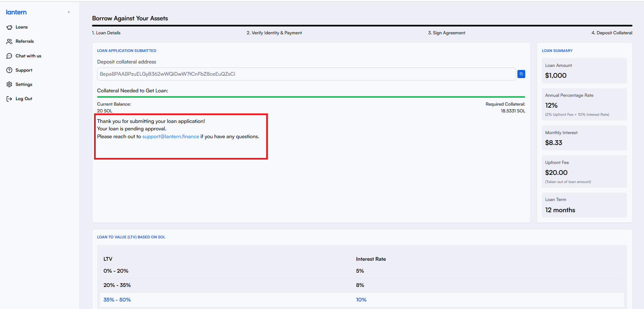Click the highlighted 35% - 50% LTV row

362,300
